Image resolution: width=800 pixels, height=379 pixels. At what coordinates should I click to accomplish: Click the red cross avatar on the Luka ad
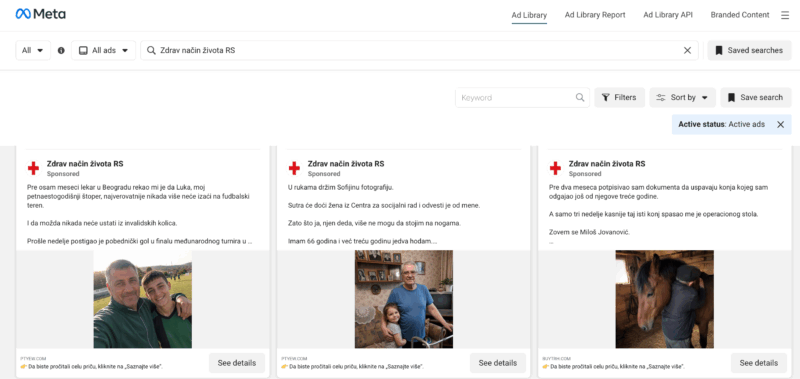pos(33,168)
